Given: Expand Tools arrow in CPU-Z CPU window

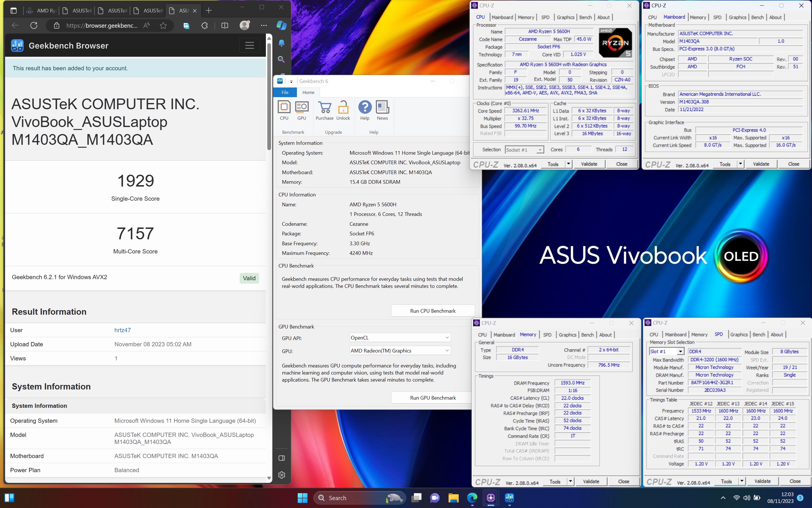Looking at the screenshot, I should point(568,164).
